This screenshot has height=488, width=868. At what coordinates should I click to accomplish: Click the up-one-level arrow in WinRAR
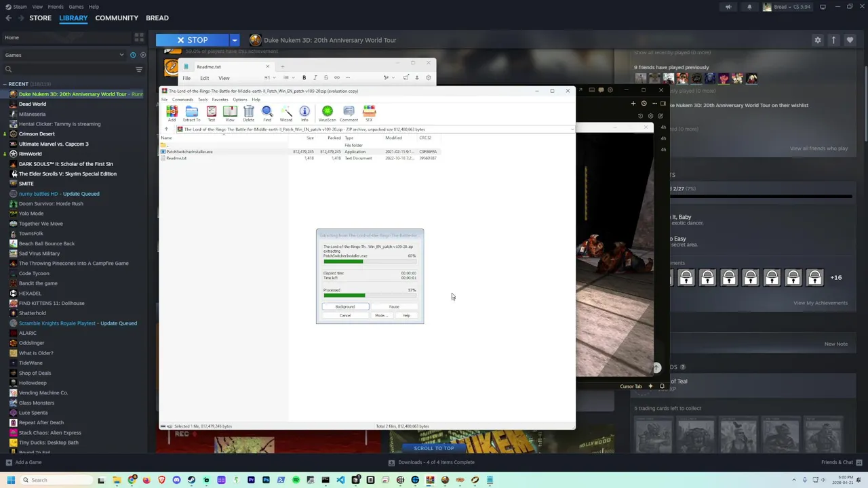point(166,129)
